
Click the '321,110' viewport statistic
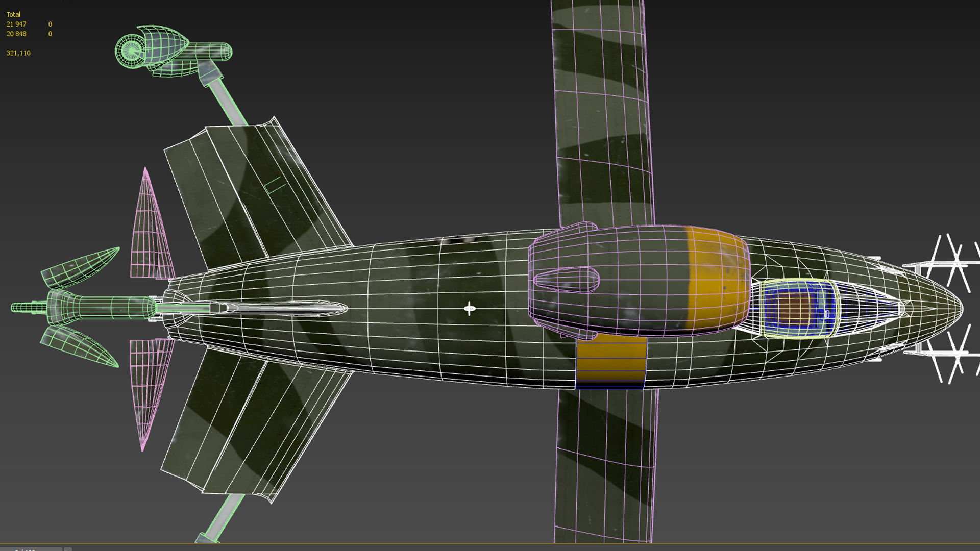tap(18, 53)
